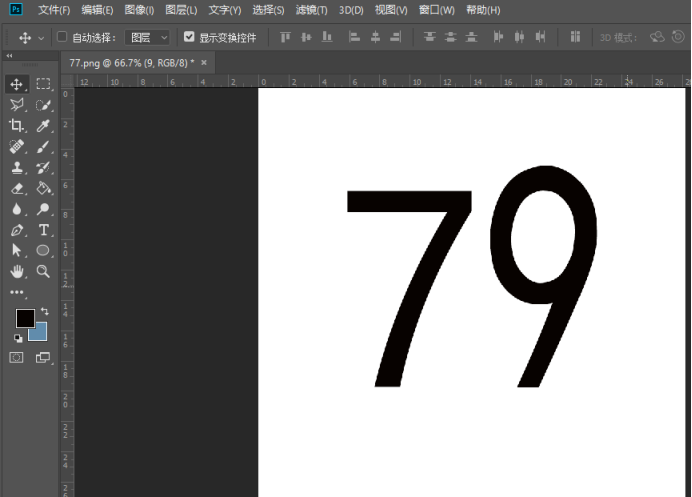Select the History Brush tool
The width and height of the screenshot is (692, 497).
point(43,167)
